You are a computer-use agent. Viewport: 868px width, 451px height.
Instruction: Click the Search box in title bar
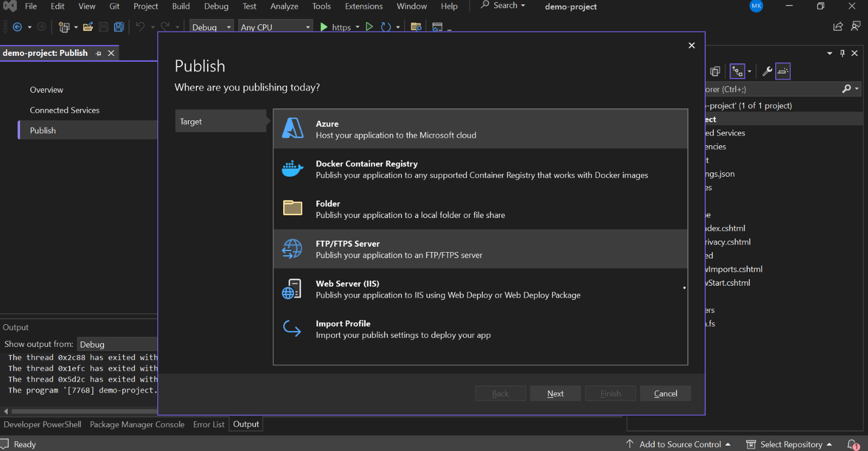pyautogui.click(x=503, y=5)
